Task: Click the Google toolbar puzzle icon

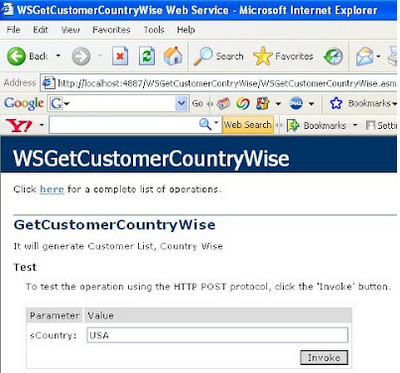Action: click(x=263, y=104)
